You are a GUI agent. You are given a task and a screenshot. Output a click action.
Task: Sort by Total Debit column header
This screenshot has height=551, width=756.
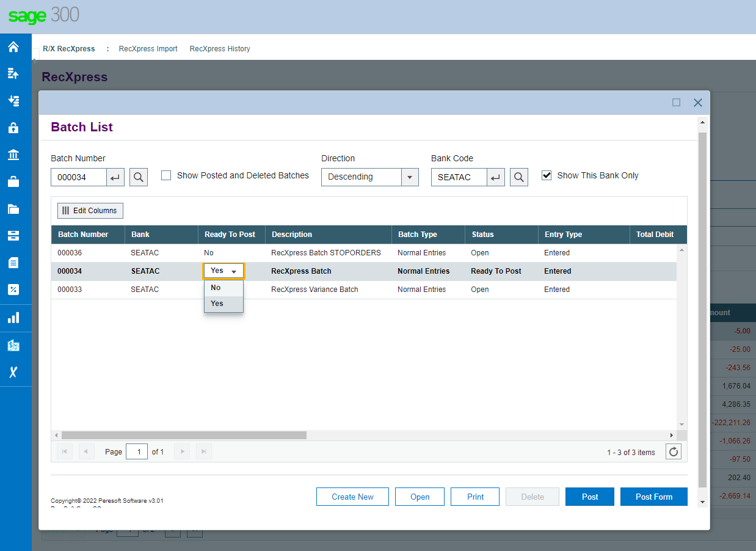click(658, 235)
